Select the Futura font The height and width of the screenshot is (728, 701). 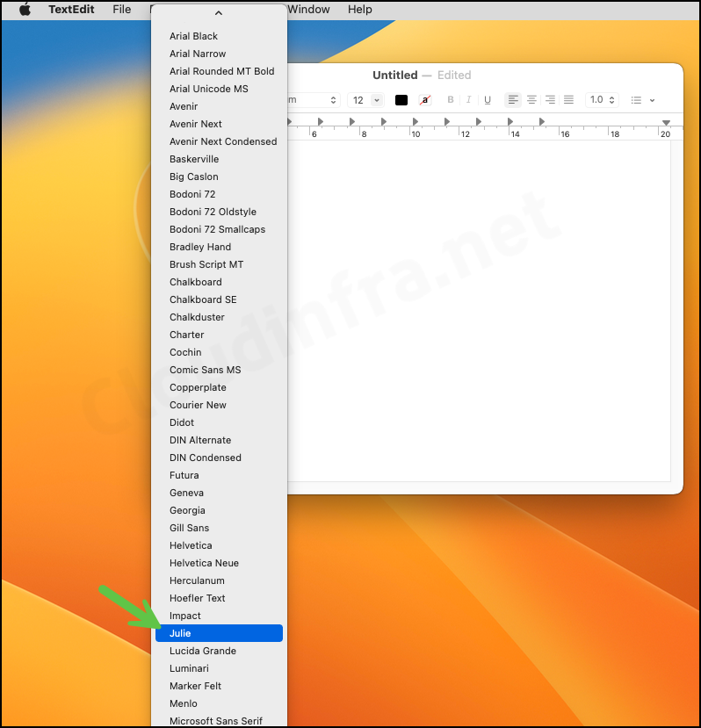click(x=219, y=475)
